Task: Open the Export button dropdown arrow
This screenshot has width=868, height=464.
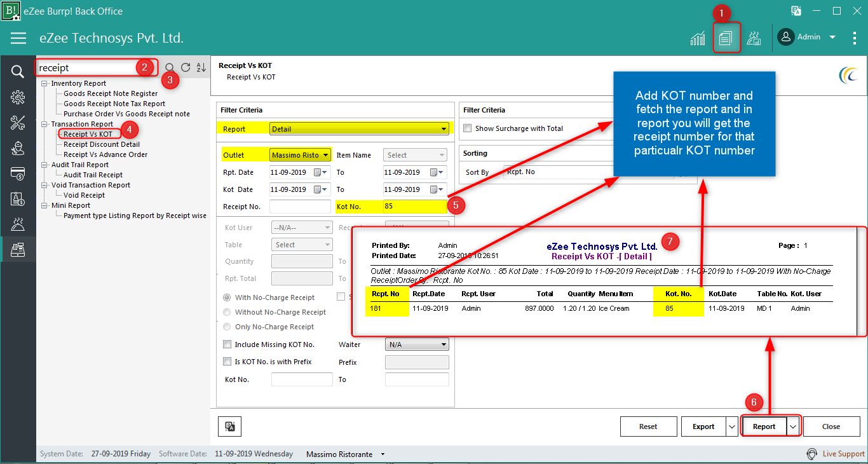Action: pyautogui.click(x=731, y=426)
